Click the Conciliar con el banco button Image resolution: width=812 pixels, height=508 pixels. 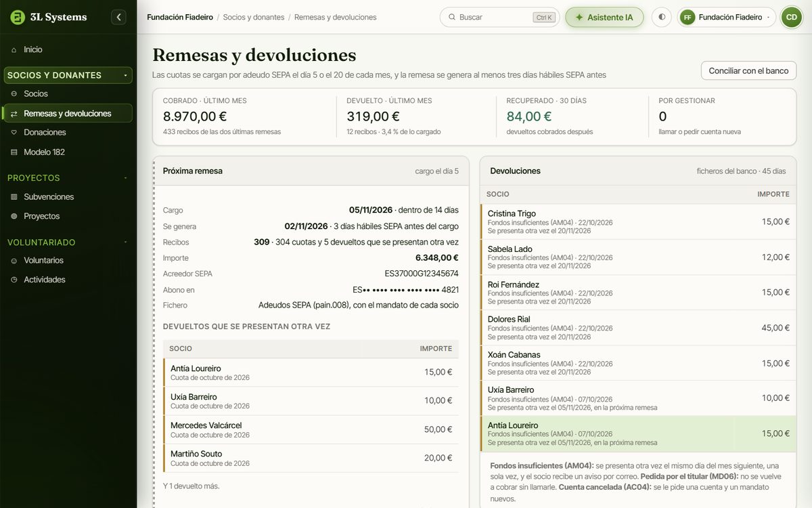[x=748, y=70]
